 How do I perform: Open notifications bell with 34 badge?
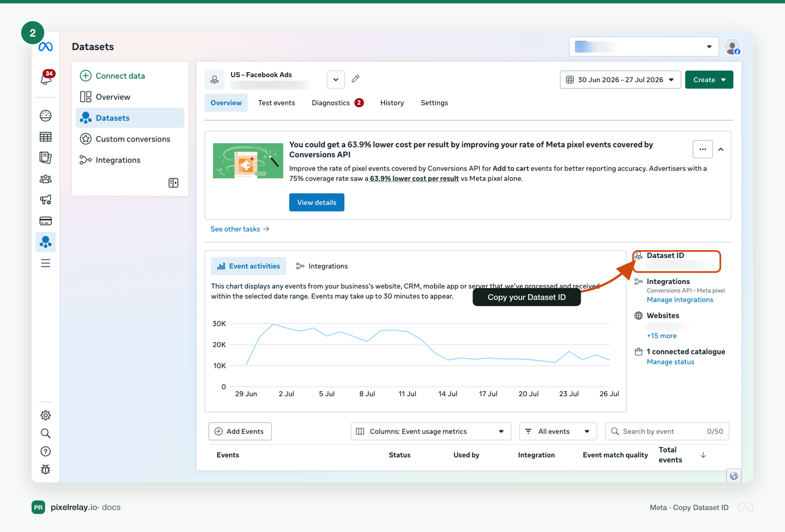[x=46, y=78]
